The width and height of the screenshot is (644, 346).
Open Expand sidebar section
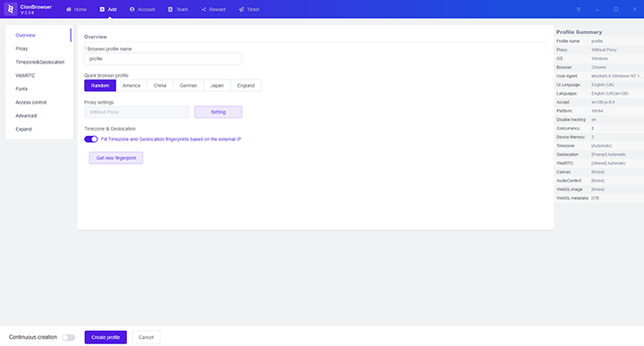(x=23, y=130)
